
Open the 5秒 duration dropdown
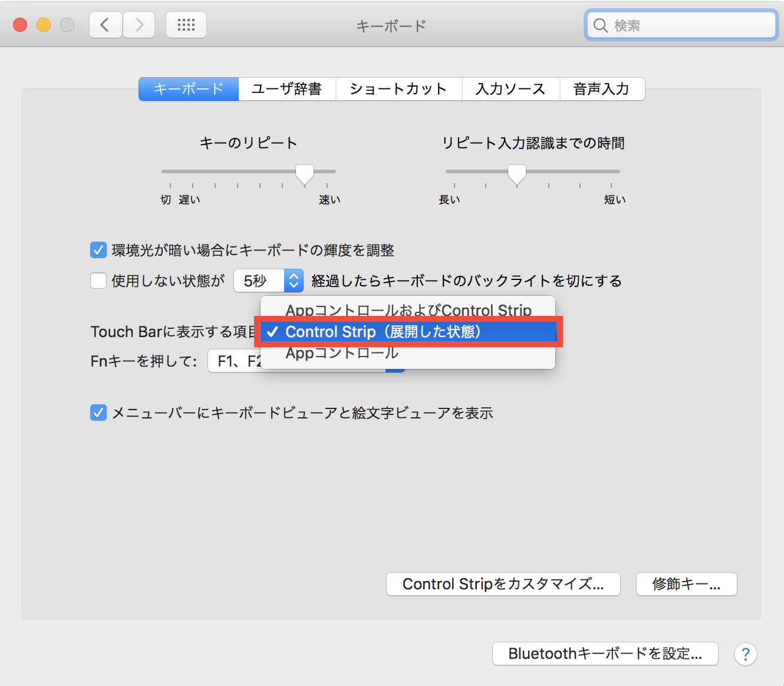[269, 281]
